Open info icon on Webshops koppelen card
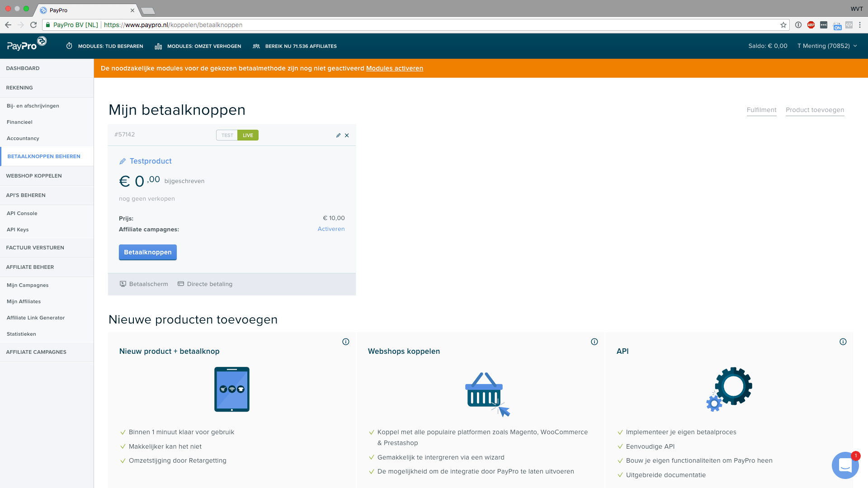 click(x=594, y=342)
